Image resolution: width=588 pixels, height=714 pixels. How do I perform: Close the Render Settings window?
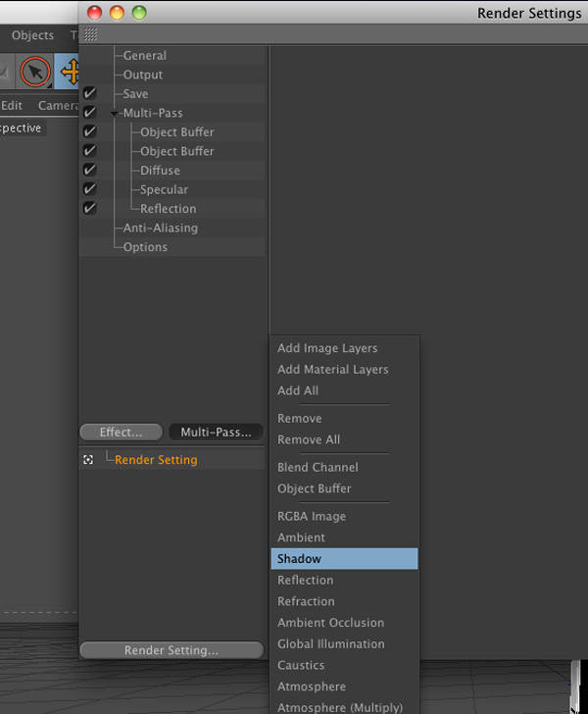[x=95, y=13]
